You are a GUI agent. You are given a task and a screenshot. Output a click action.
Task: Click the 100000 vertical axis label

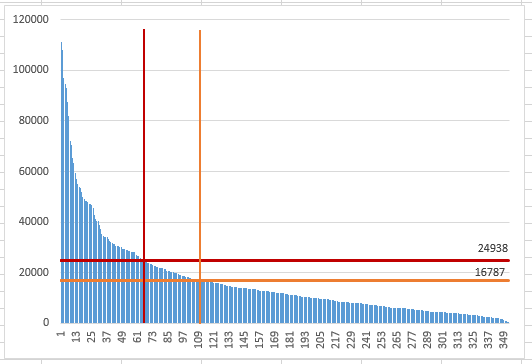[x=31, y=70]
